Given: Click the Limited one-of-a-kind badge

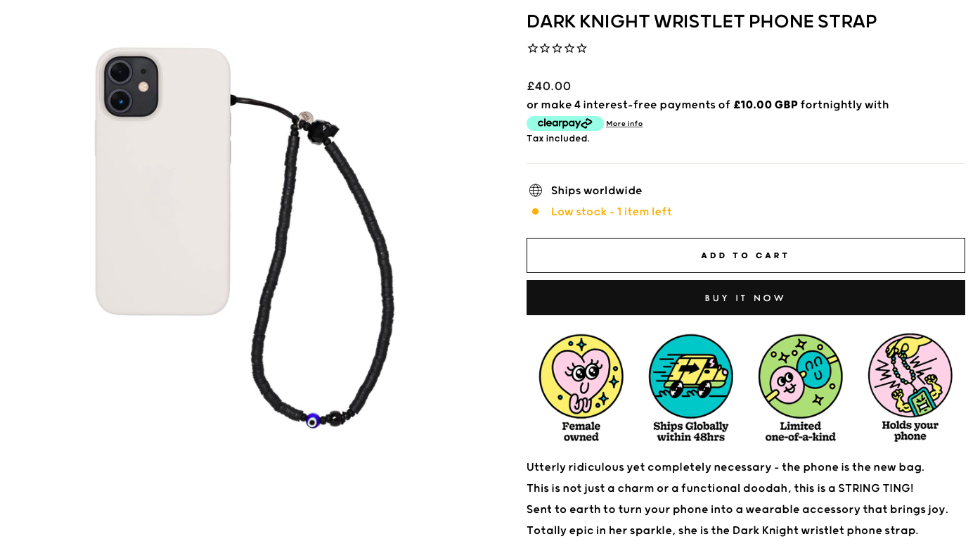Looking at the screenshot, I should (801, 388).
